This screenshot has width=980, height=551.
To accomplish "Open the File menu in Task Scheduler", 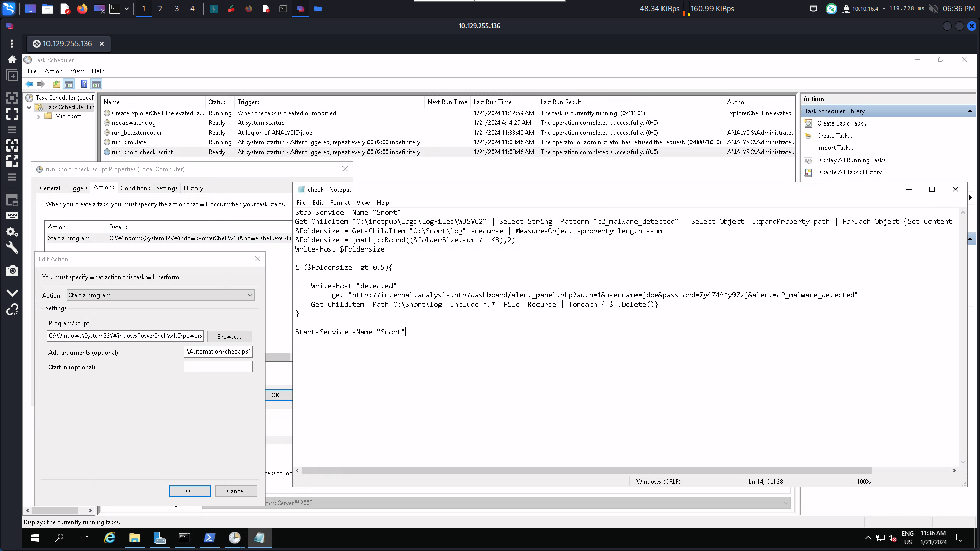I will [x=32, y=71].
